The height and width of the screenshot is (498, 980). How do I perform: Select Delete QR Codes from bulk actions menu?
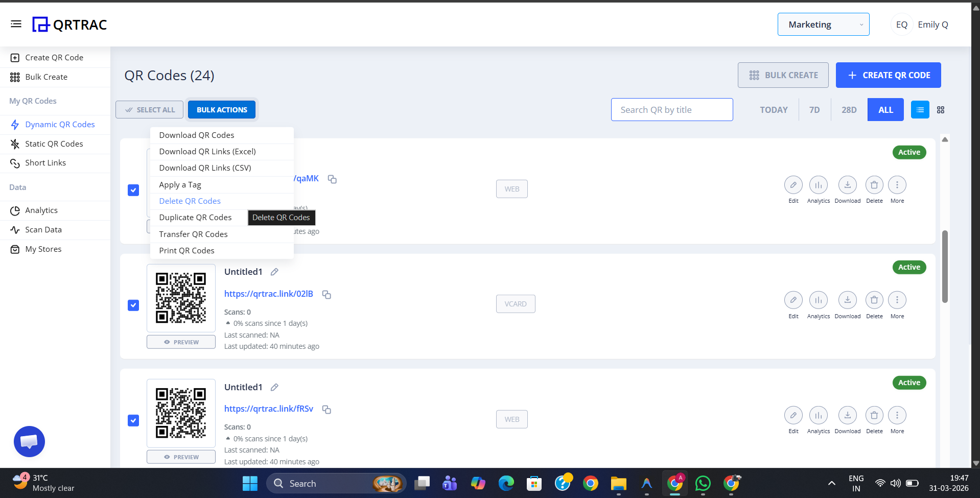[190, 201]
